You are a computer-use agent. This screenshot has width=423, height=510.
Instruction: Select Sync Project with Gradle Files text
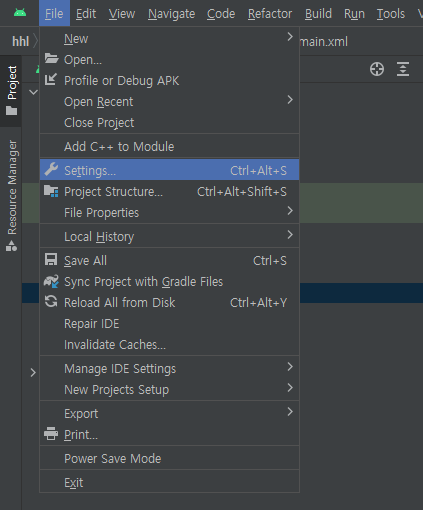pos(143,282)
